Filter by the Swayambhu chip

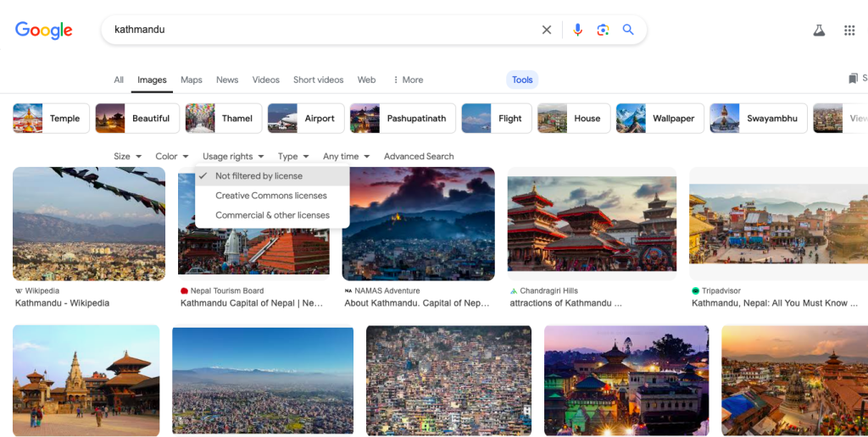(759, 119)
